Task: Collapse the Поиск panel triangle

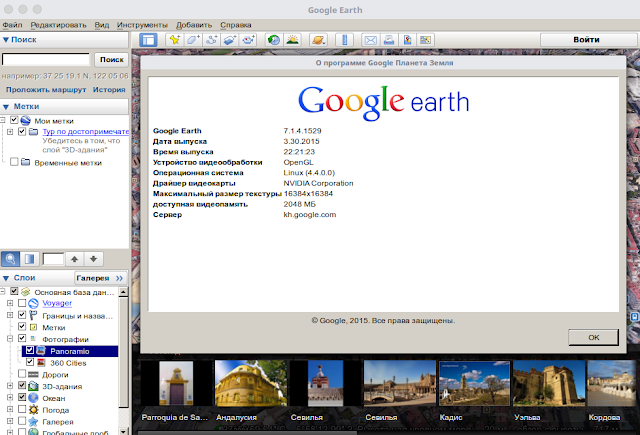Action: tap(6, 40)
